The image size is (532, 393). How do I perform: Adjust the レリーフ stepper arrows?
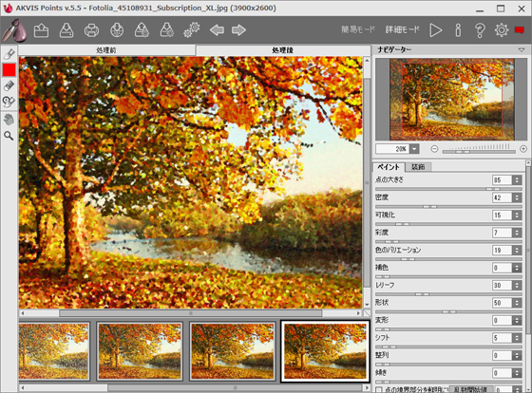coord(517,286)
